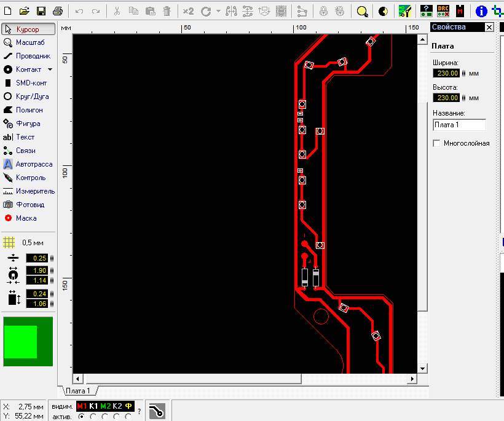This screenshot has width=504, height=421.
Task: Click the Название field containing Плата 1
Action: [x=459, y=125]
